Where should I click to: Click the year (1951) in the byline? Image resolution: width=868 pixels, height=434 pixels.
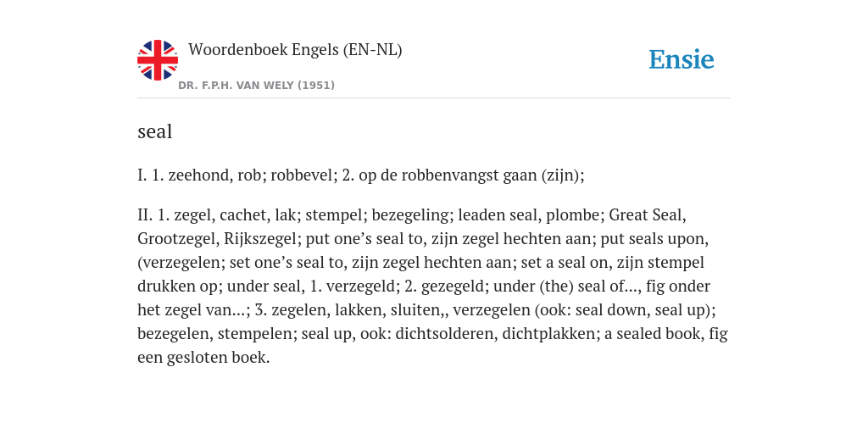click(316, 86)
